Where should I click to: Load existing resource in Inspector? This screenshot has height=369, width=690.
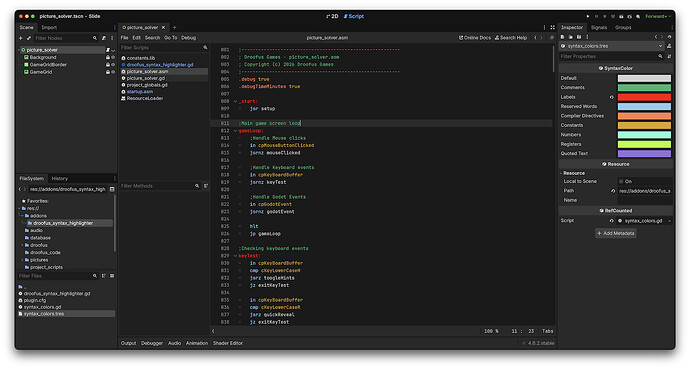pyautogui.click(x=571, y=37)
